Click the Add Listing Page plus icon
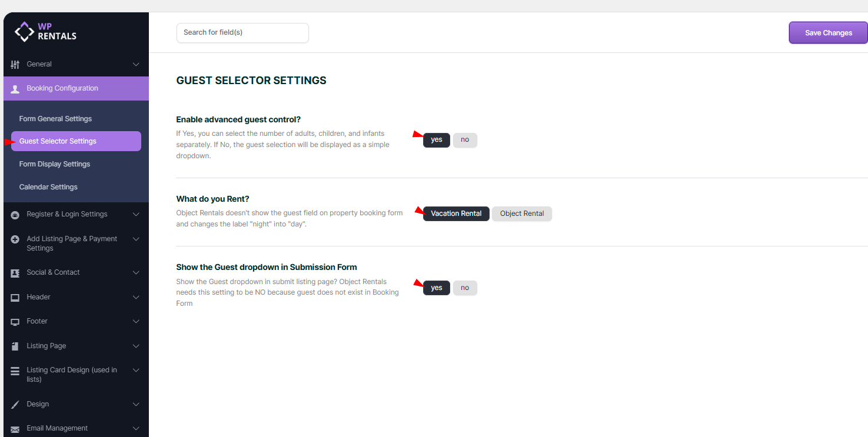The height and width of the screenshot is (437, 868). [x=15, y=239]
